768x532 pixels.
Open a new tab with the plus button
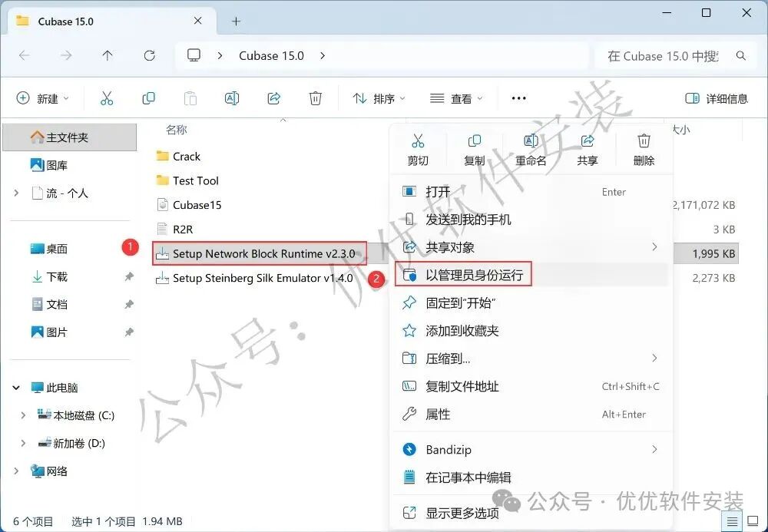(236, 21)
